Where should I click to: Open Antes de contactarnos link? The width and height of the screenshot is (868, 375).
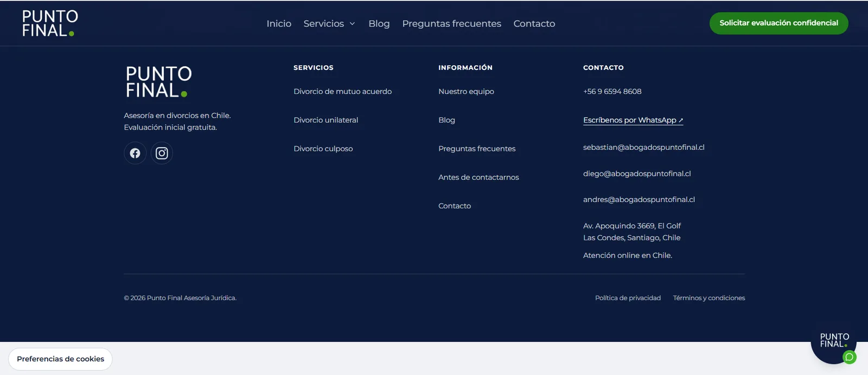click(478, 177)
